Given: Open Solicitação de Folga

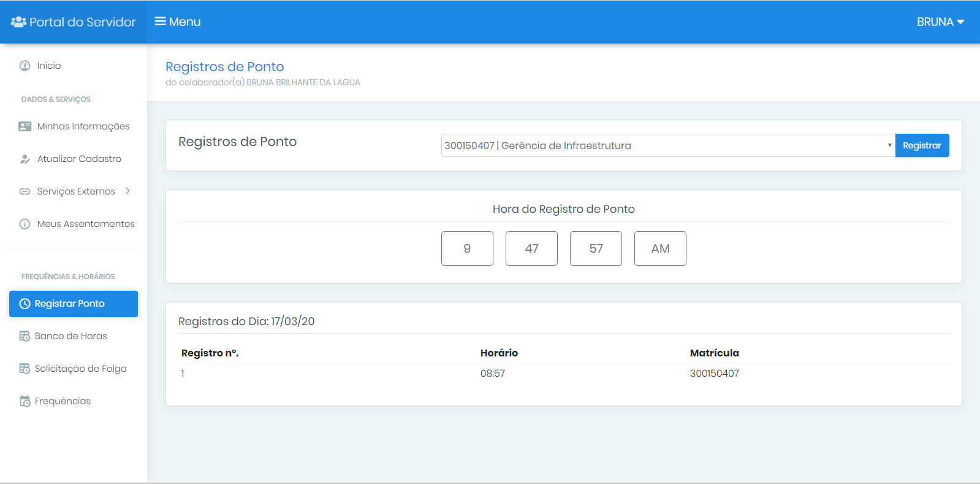Looking at the screenshot, I should (74, 369).
